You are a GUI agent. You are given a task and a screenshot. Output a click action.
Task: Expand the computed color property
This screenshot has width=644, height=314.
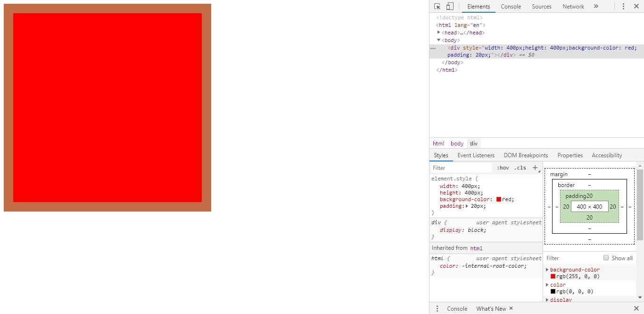tap(547, 285)
